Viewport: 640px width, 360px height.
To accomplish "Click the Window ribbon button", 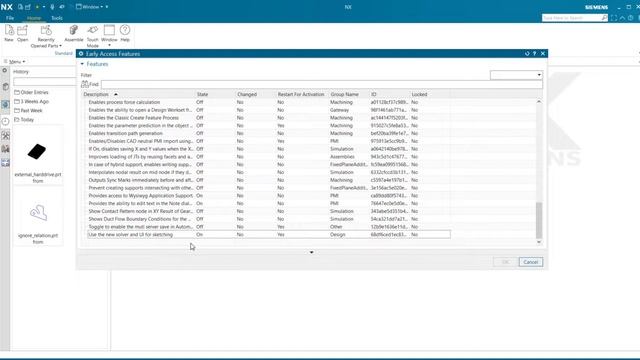I will [x=109, y=35].
